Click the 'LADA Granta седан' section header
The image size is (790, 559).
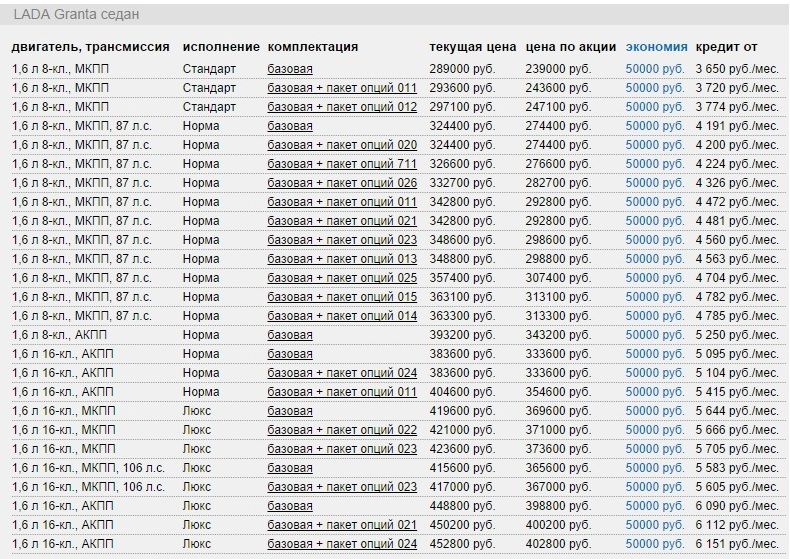(x=76, y=15)
